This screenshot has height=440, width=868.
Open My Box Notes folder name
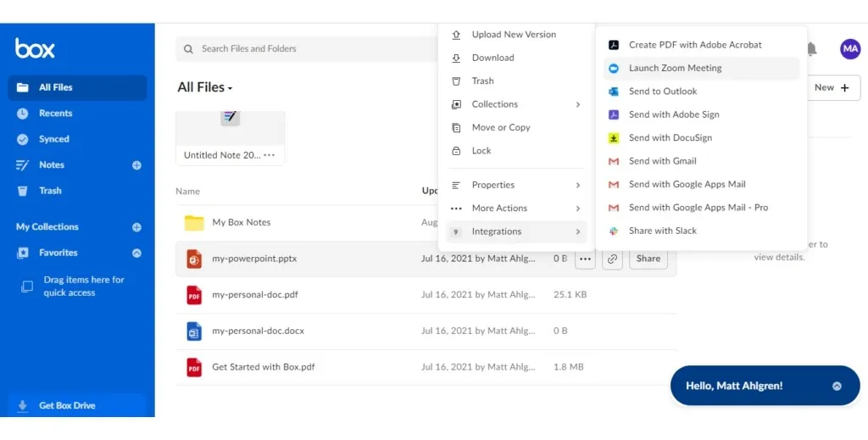click(242, 222)
